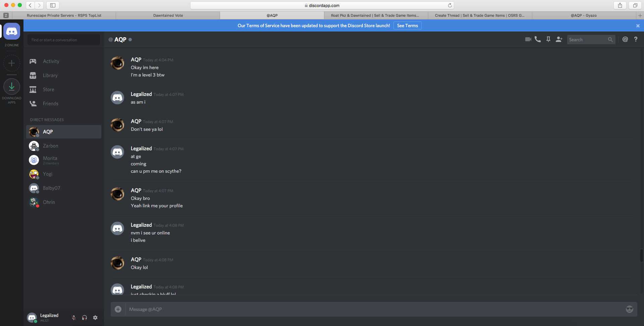644x326 pixels.
Task: Switch to the Dawntained Vote tab
Action: (x=168, y=15)
